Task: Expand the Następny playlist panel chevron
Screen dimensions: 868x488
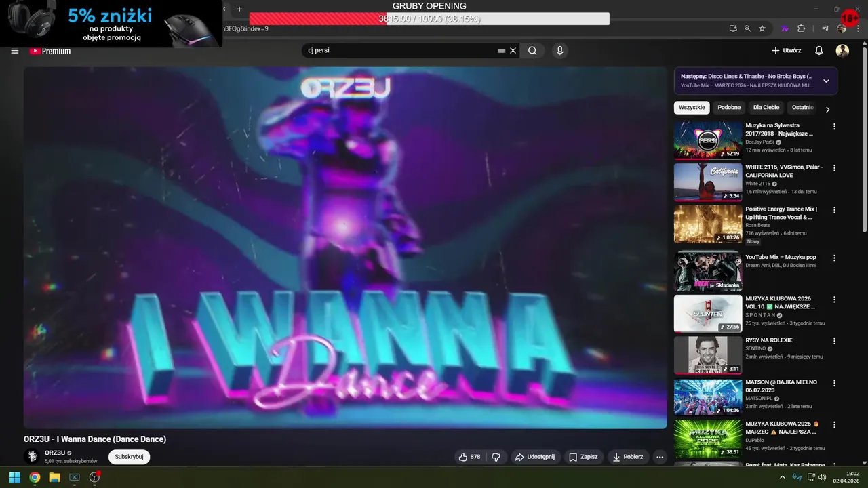Action: pos(826,81)
